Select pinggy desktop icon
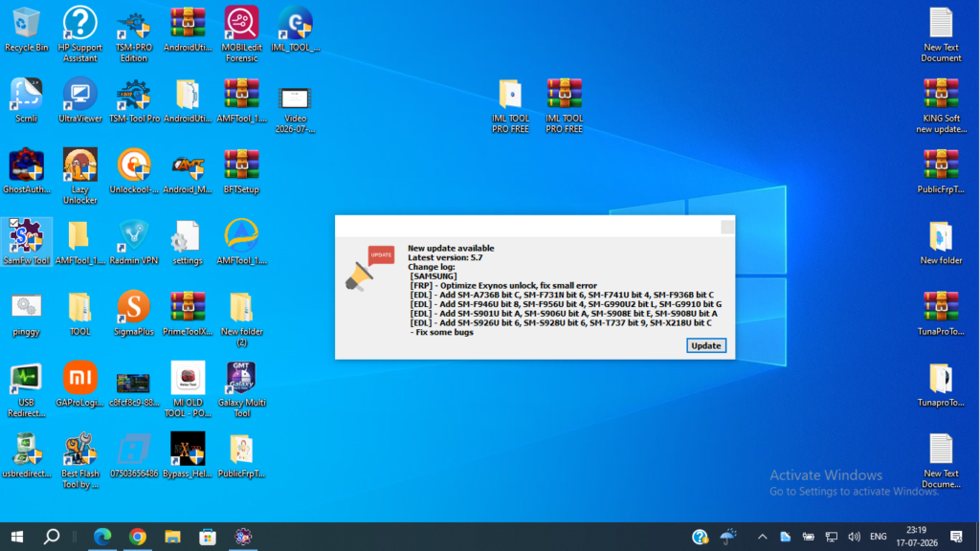Image resolution: width=980 pixels, height=551 pixels. coord(26,314)
